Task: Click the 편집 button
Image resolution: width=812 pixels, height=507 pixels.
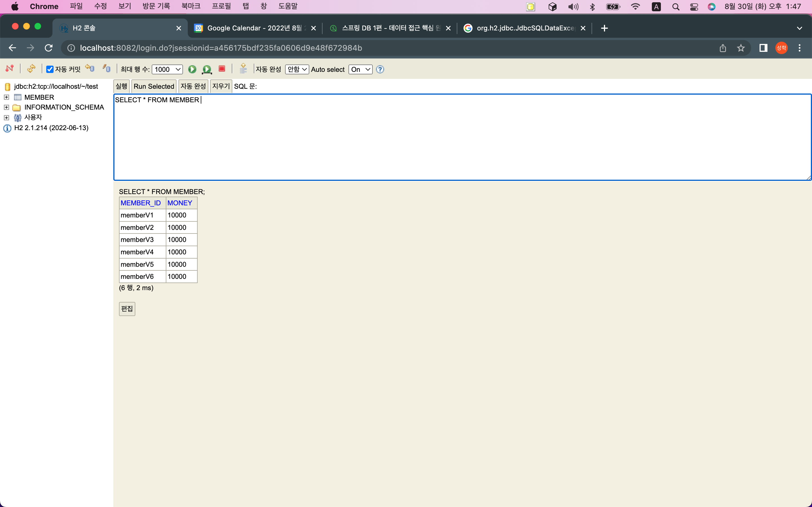Action: tap(127, 308)
